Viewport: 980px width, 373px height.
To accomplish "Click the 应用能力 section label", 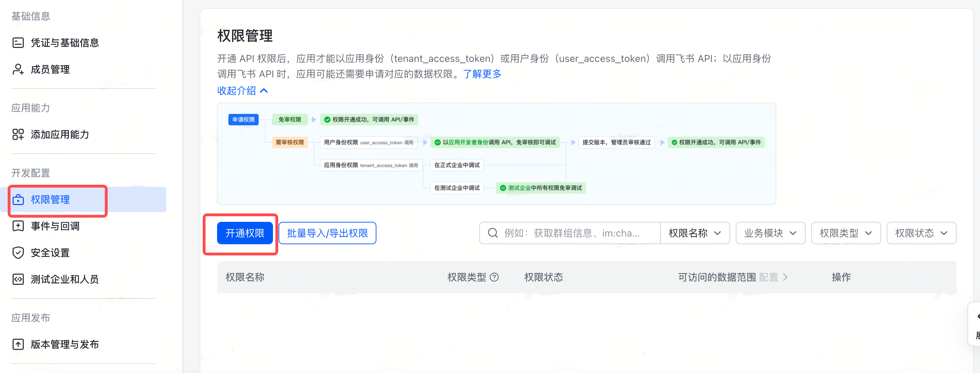I will pyautogui.click(x=31, y=108).
